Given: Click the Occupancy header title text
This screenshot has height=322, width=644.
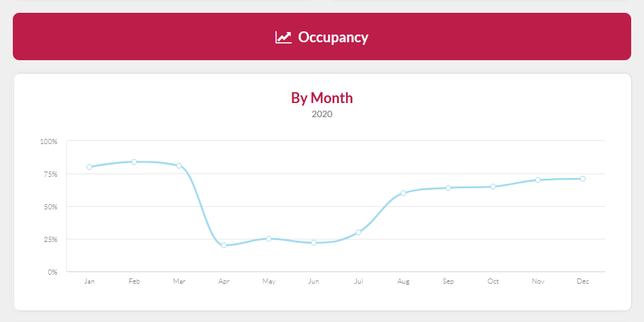Looking at the screenshot, I should 333,37.
